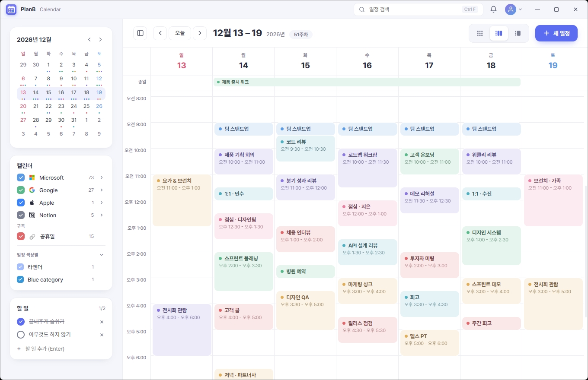Image resolution: width=588 pixels, height=380 pixels.
Task: Open the 요가 & 브런치 event
Action: point(182,200)
